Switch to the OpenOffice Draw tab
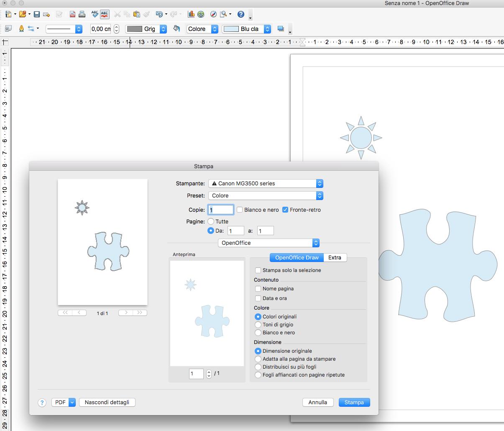 297,257
